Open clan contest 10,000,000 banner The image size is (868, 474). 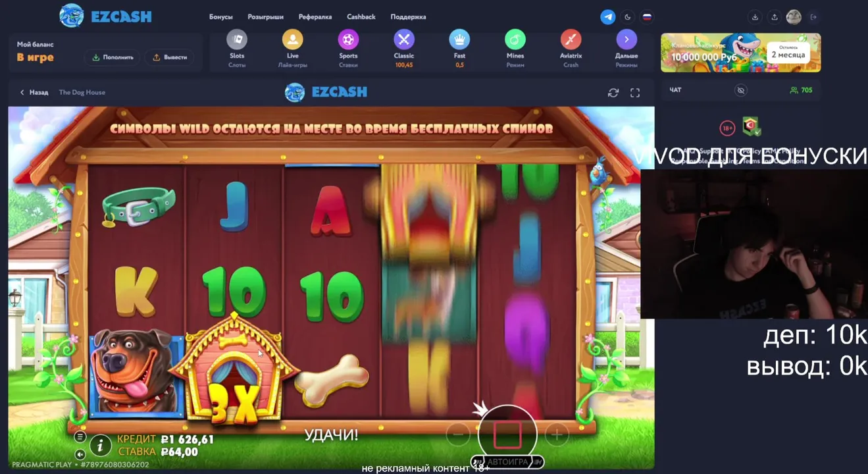(741, 53)
